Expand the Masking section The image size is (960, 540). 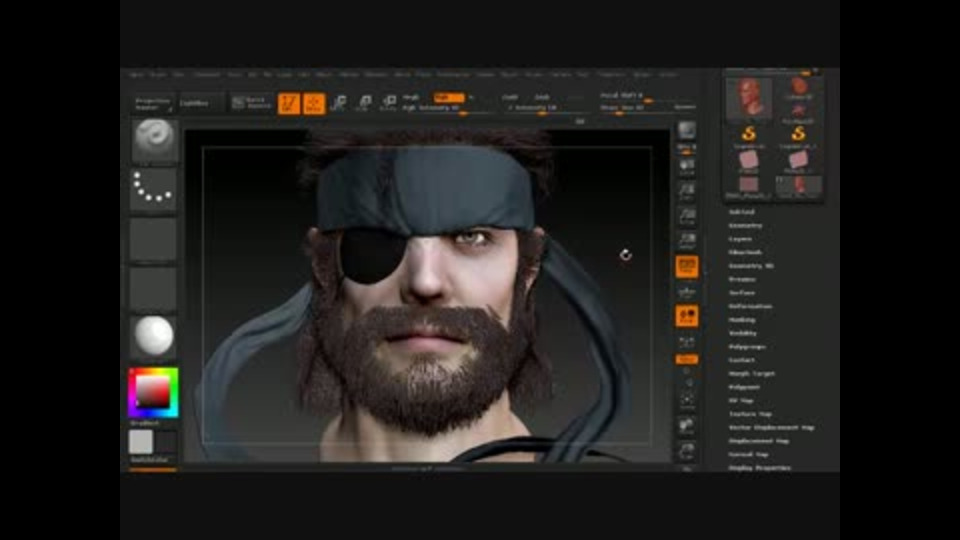(x=742, y=320)
